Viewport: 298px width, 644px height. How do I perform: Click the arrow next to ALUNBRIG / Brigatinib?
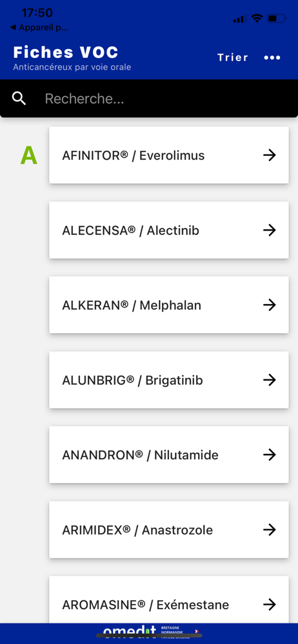[270, 380]
